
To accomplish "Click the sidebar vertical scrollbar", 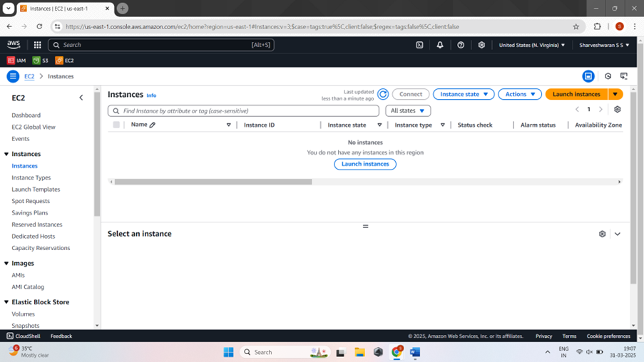I will [x=97, y=154].
